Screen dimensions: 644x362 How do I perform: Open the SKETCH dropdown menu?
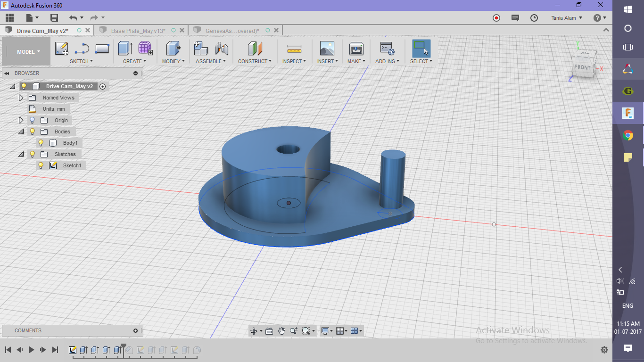[81, 61]
